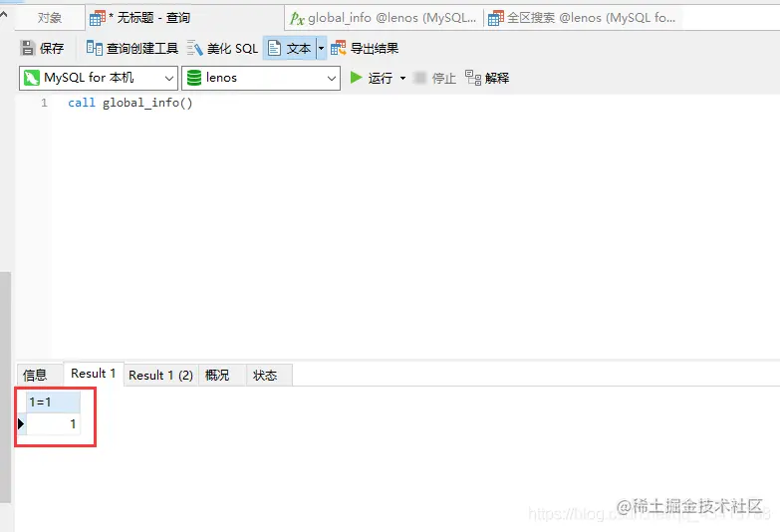Image resolution: width=780 pixels, height=532 pixels.
Task: Run the query with 运行 button
Action: [x=372, y=78]
